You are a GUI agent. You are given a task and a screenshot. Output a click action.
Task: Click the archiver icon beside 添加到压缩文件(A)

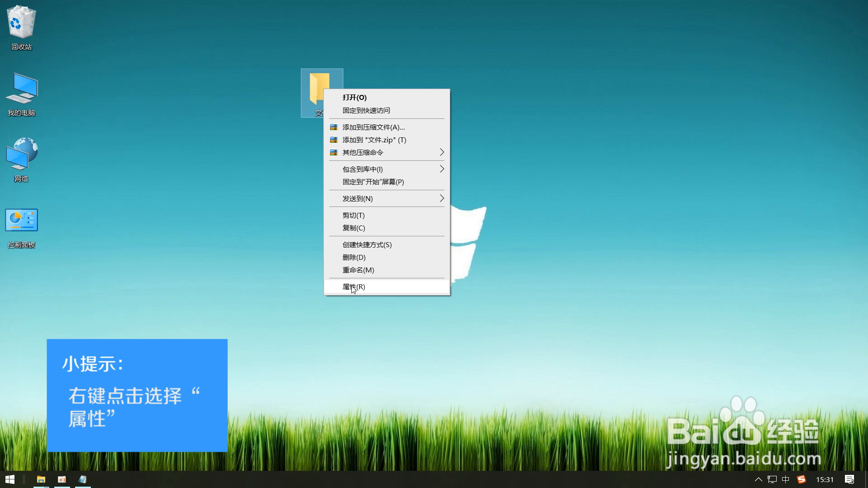(x=334, y=127)
